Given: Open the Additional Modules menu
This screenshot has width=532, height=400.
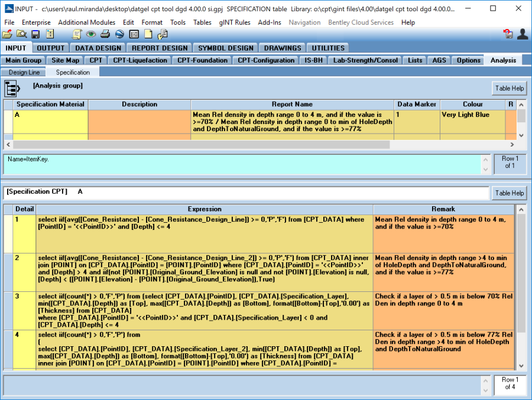Looking at the screenshot, I should (86, 22).
